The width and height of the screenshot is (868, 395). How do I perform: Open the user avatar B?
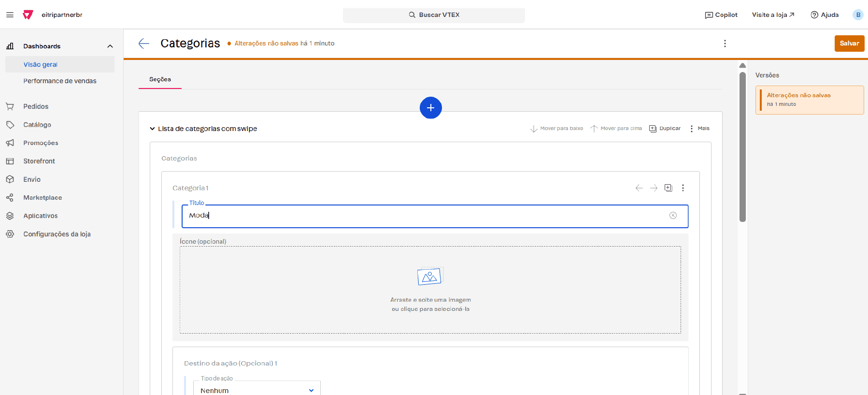point(858,15)
